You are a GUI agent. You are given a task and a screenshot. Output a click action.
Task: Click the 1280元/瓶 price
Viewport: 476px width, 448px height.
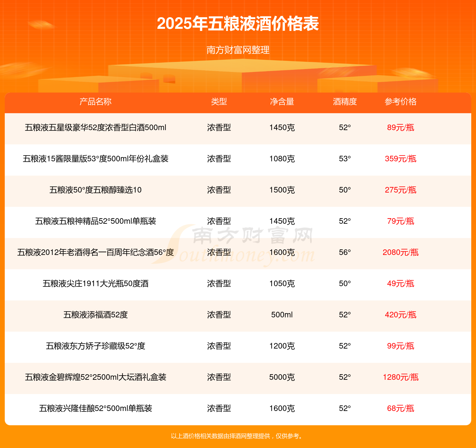(x=401, y=377)
